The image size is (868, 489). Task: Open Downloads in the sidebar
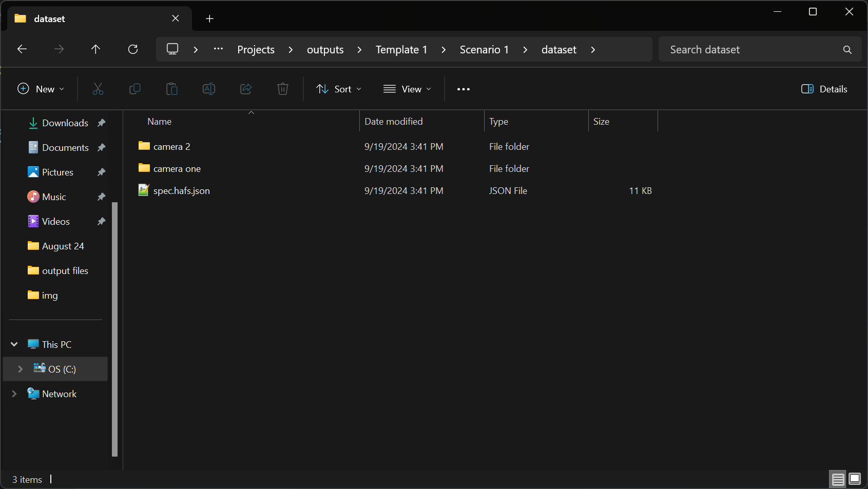click(65, 123)
